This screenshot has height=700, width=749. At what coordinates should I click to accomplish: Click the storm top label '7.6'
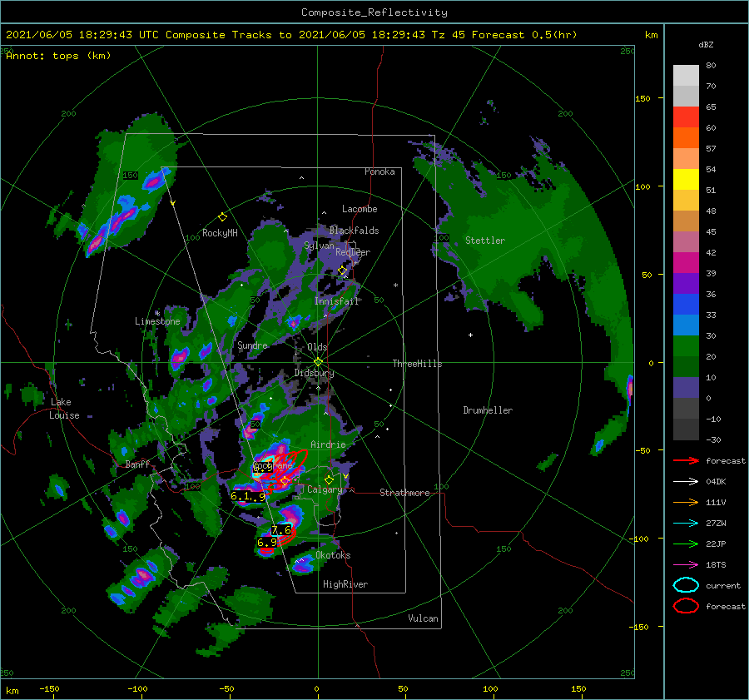coord(281,530)
